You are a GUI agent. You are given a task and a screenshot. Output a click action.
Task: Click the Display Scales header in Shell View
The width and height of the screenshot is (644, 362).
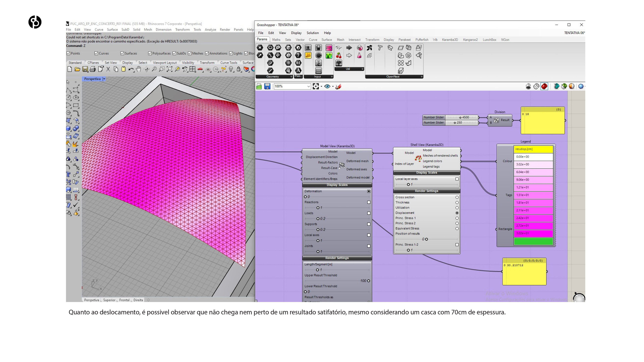click(x=426, y=173)
